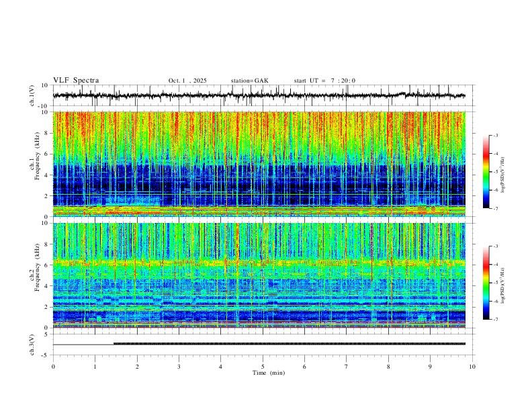532x411 pixels.
Task: Click the "ch.1(V)" waveform axis label
Action: [32, 95]
